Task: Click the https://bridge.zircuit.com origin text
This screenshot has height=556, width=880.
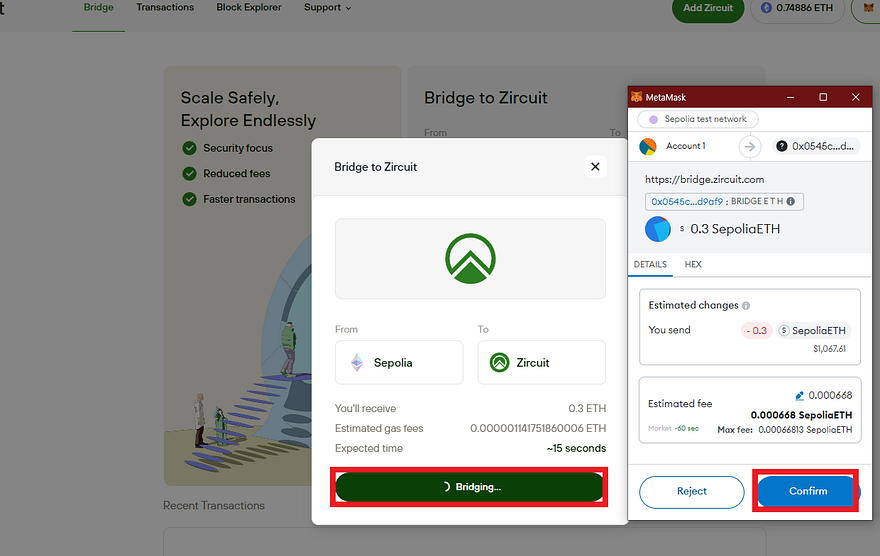Action: point(704,180)
